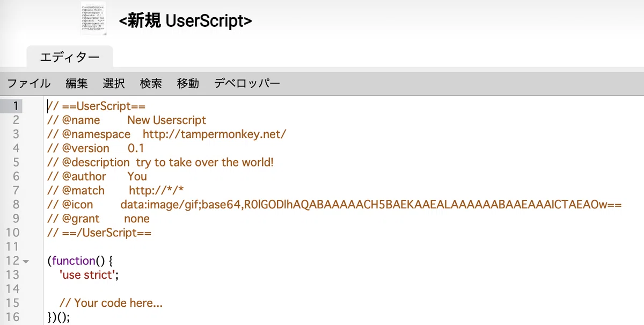The height and width of the screenshot is (325, 644).
Task: Click empty line 14 in the code editor
Action: tap(343, 288)
